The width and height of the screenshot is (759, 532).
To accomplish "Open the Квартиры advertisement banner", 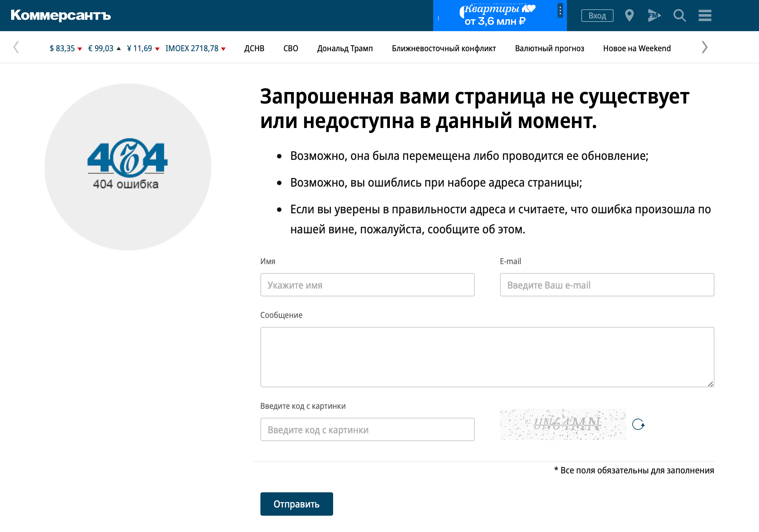I will point(499,16).
